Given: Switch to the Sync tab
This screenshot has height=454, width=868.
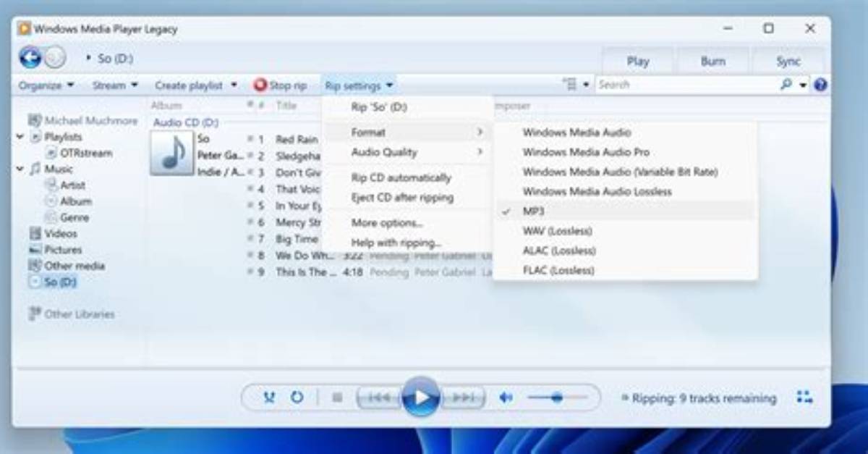Looking at the screenshot, I should pos(788,62).
